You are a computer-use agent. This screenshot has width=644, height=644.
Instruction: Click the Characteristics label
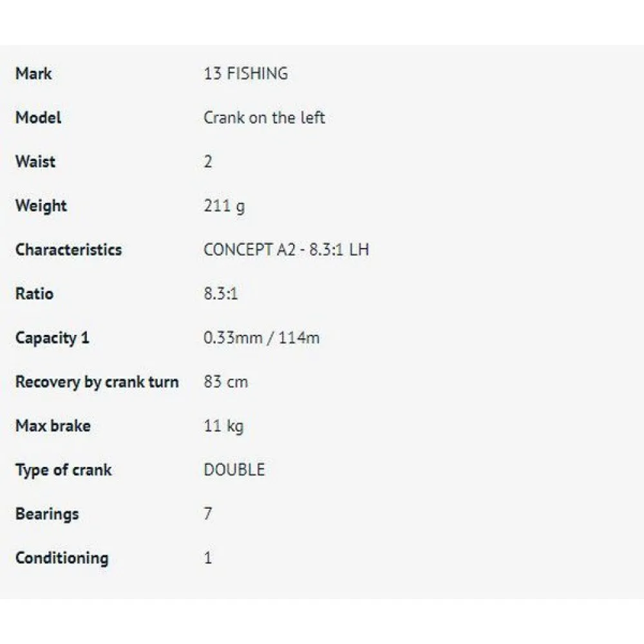tap(68, 250)
